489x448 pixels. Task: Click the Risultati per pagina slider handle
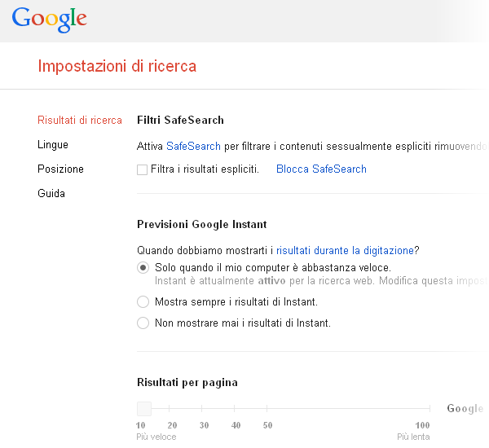144,409
